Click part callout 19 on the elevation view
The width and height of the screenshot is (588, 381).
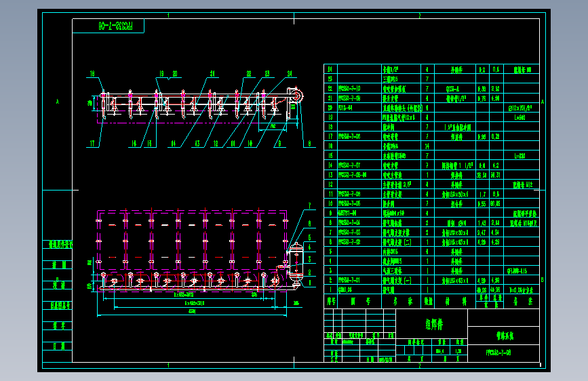tap(161, 74)
